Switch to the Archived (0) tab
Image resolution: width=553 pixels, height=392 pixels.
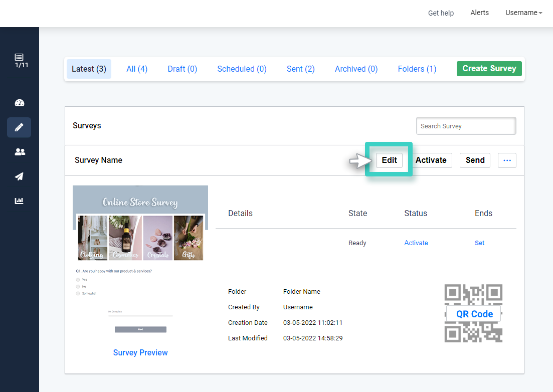pyautogui.click(x=356, y=69)
